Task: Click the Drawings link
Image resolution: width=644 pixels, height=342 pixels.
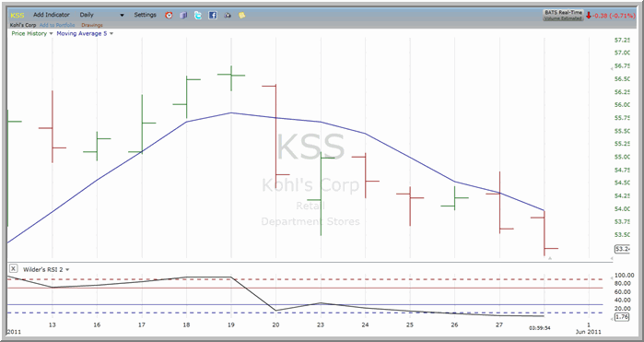Action: coord(92,25)
